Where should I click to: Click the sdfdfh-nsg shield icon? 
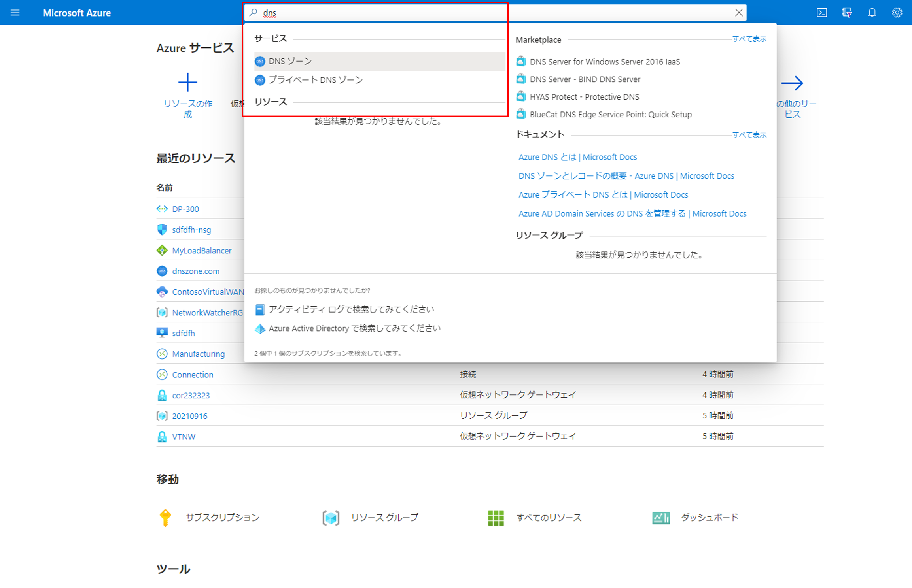point(162,230)
